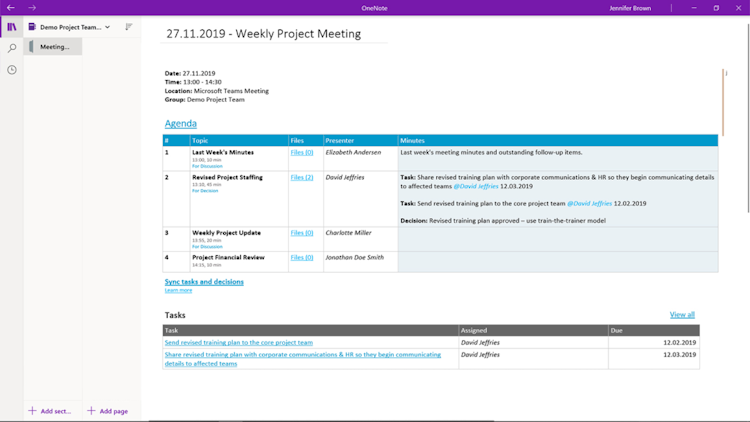Click @David Jeffries mention dated 12.02.2019
Image resolution: width=750 pixels, height=422 pixels.
[x=589, y=203]
